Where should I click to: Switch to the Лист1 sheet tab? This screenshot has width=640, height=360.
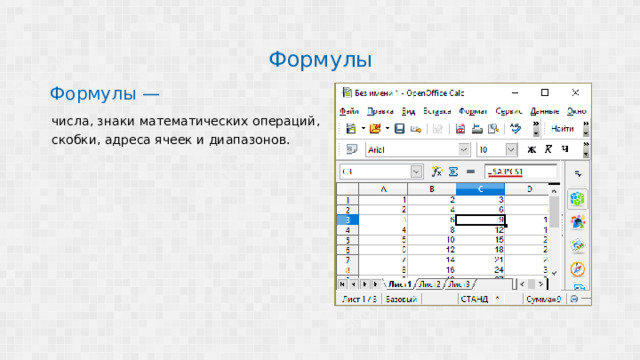(x=400, y=284)
